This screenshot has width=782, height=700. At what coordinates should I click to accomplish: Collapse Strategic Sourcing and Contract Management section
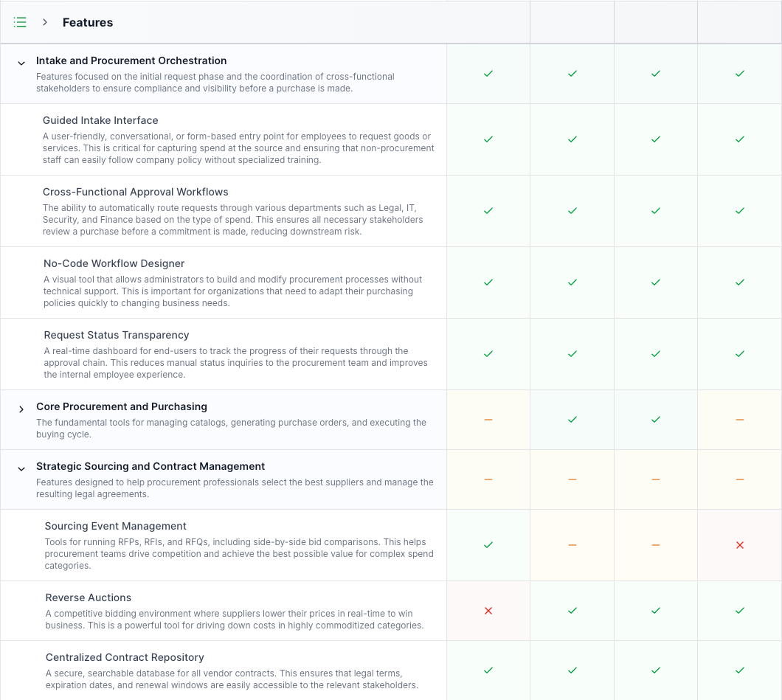tap(21, 469)
